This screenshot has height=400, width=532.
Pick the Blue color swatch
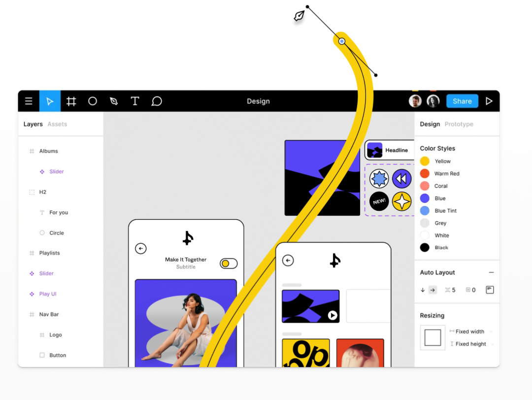tap(425, 198)
